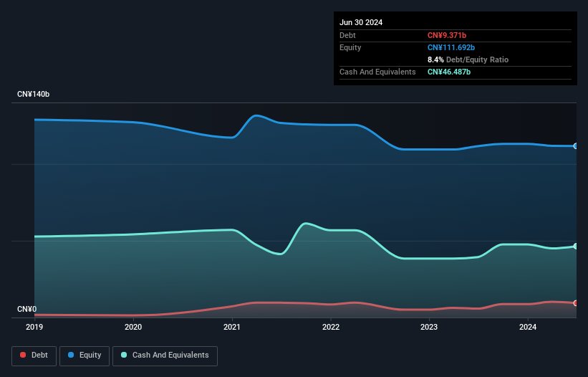Toggle the Equity series legend button

[85, 355]
